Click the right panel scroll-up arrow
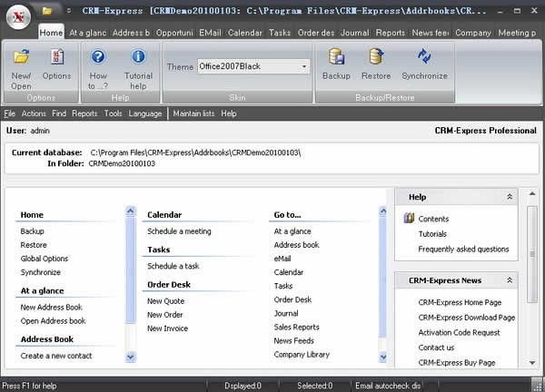The width and height of the screenshot is (545, 392). pyautogui.click(x=532, y=194)
